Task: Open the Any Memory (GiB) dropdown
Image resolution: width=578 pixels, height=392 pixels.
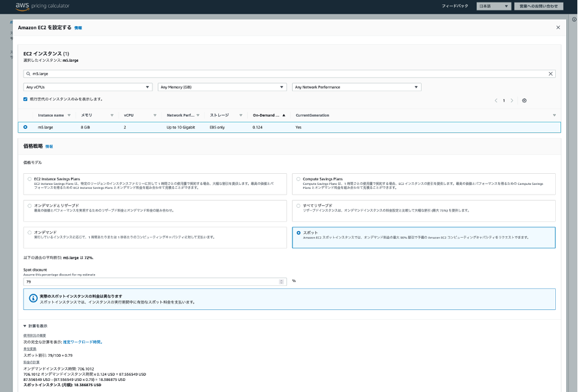Action: click(222, 87)
